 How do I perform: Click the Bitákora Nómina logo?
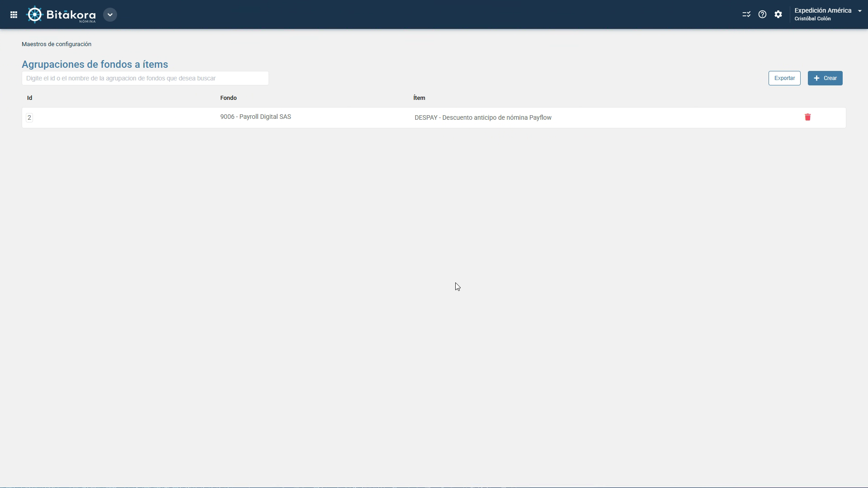tap(61, 14)
